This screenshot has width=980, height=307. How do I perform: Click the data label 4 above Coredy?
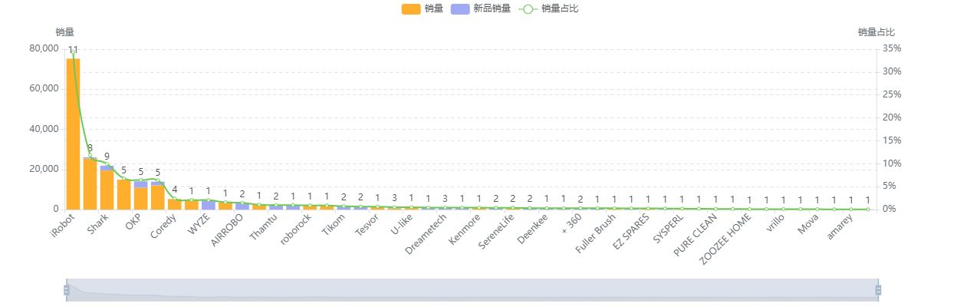(174, 190)
